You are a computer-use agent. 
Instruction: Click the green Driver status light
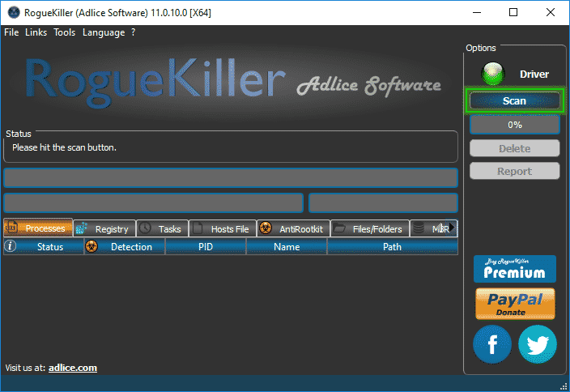click(492, 75)
